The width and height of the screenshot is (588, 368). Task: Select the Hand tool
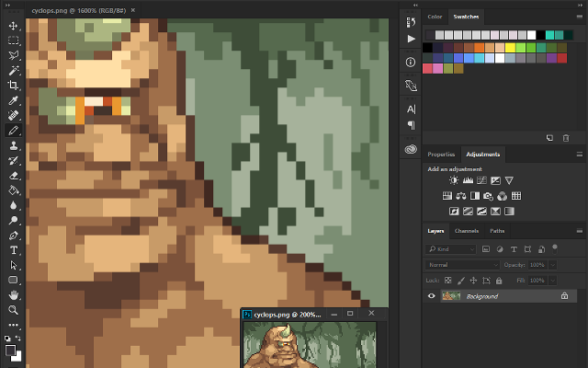pyautogui.click(x=13, y=295)
